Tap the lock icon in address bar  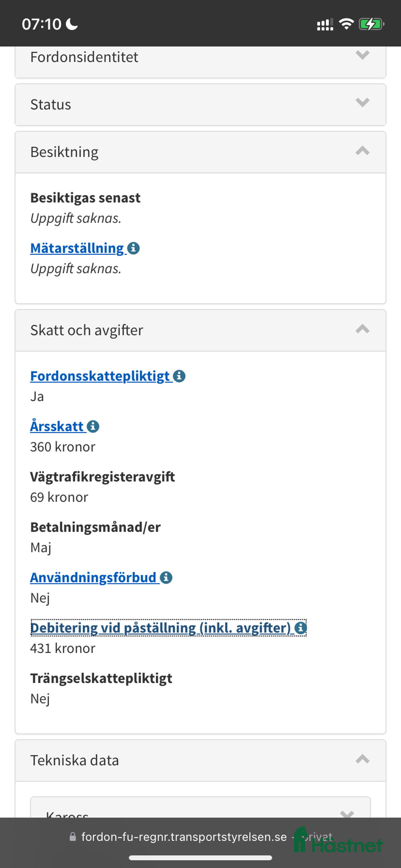point(73,837)
